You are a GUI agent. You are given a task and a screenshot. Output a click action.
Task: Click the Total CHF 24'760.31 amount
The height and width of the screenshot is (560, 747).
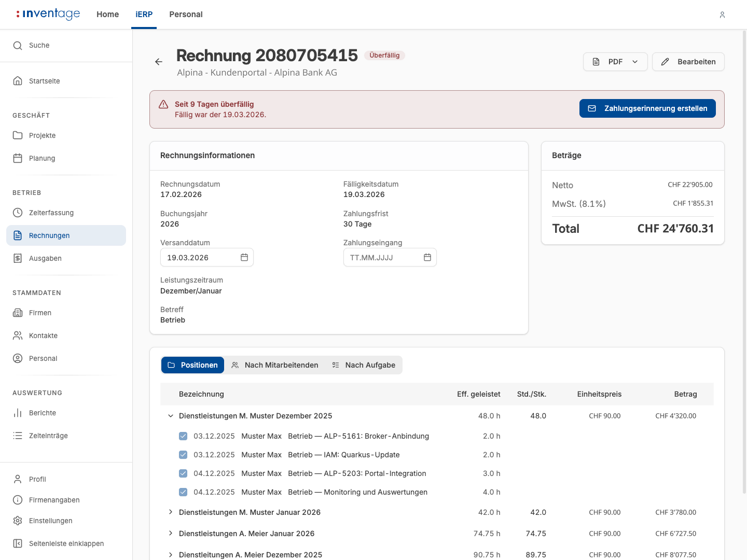point(675,229)
